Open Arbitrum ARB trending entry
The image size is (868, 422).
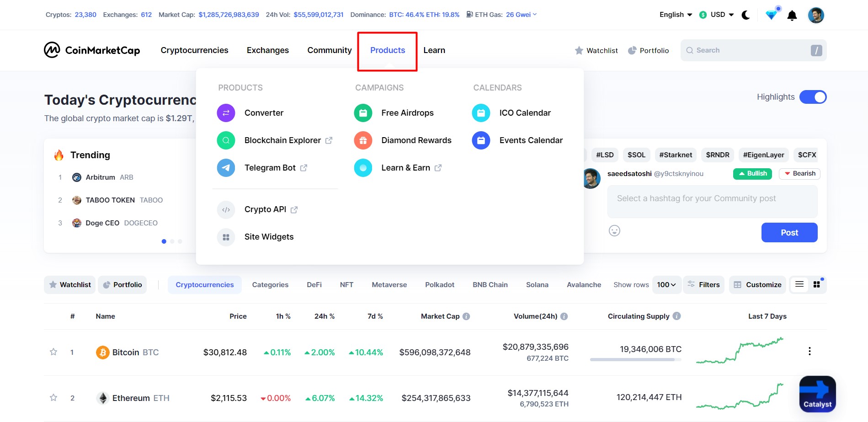(x=103, y=177)
